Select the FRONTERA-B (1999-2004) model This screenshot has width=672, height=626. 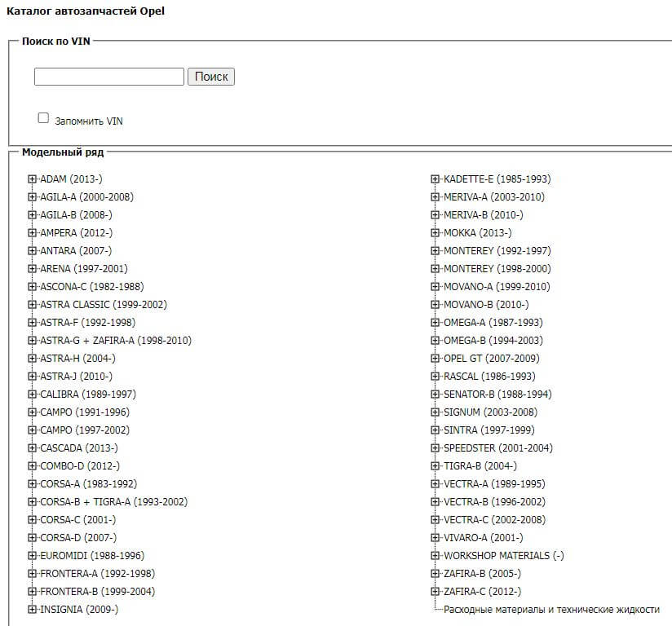coord(97,592)
